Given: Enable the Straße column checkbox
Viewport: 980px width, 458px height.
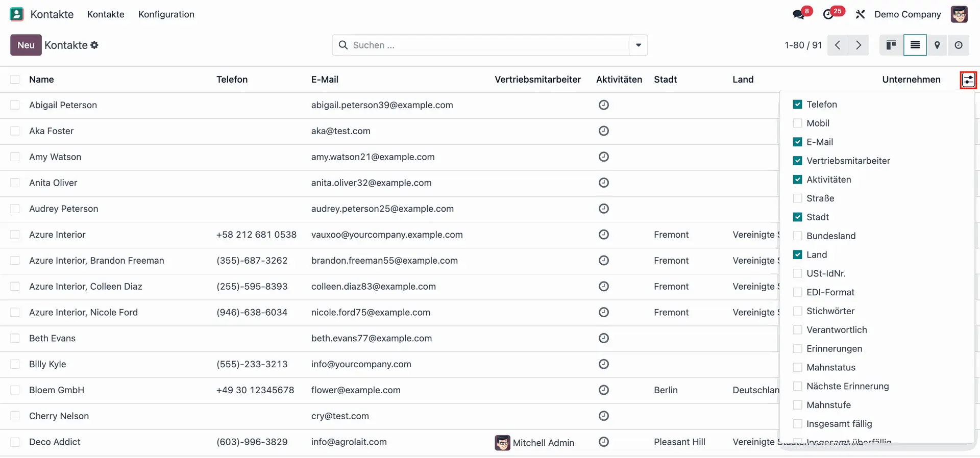Looking at the screenshot, I should (797, 198).
